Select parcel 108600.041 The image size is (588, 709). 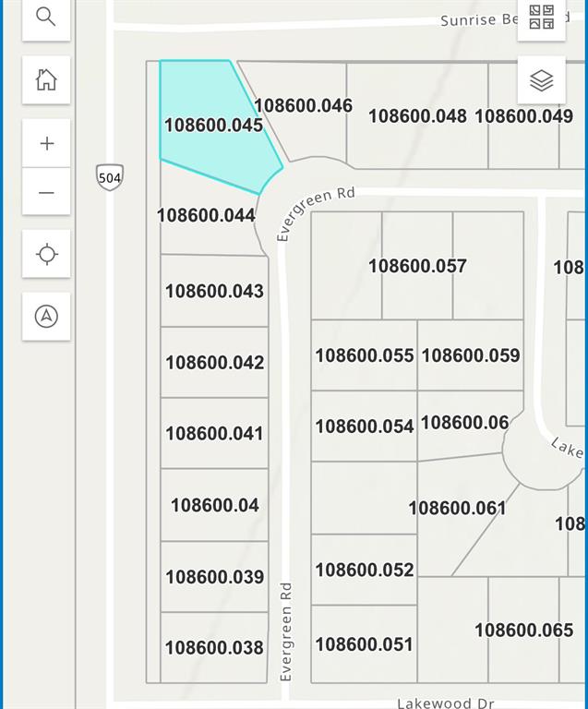pyautogui.click(x=214, y=433)
